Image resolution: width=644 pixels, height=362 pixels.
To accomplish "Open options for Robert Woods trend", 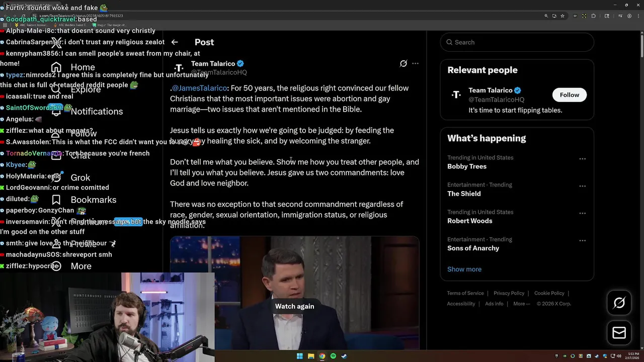I will [x=582, y=213].
